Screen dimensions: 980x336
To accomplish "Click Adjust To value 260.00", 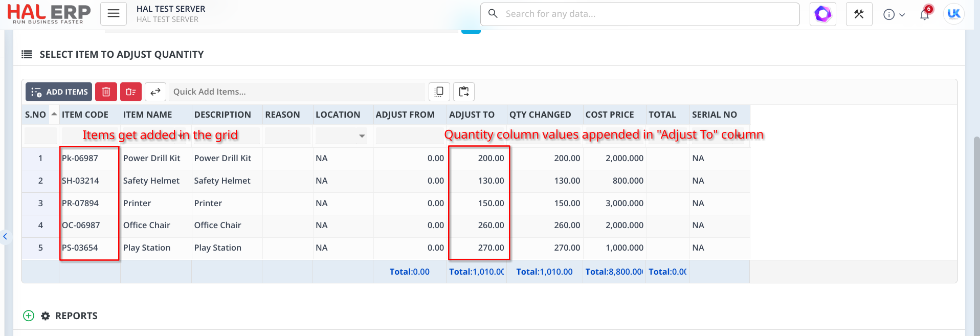I will click(x=491, y=225).
